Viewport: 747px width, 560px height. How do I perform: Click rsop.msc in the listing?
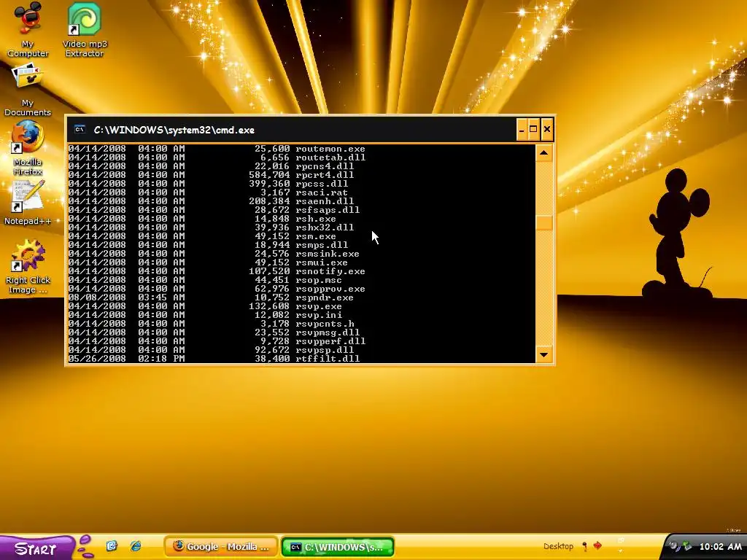coord(319,280)
